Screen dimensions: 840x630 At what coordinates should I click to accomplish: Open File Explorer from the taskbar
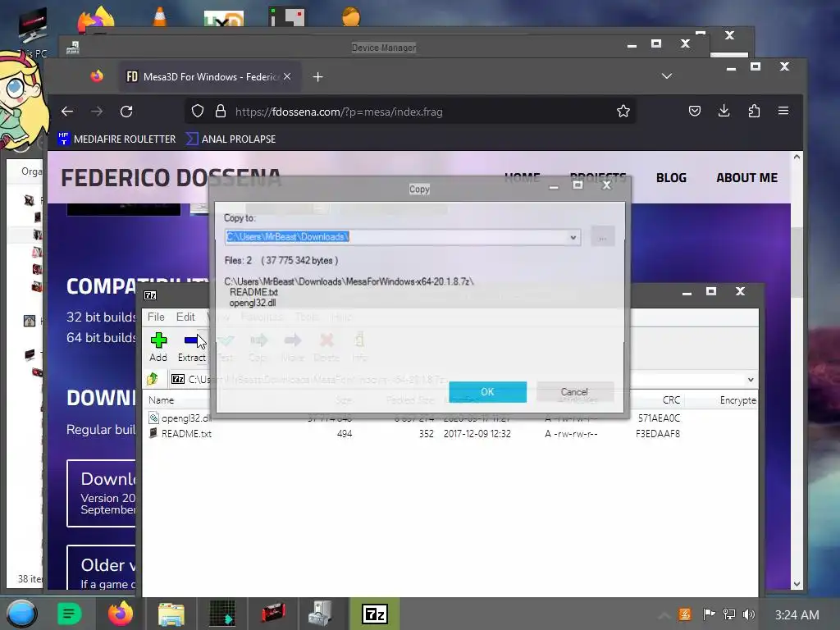pos(171,614)
